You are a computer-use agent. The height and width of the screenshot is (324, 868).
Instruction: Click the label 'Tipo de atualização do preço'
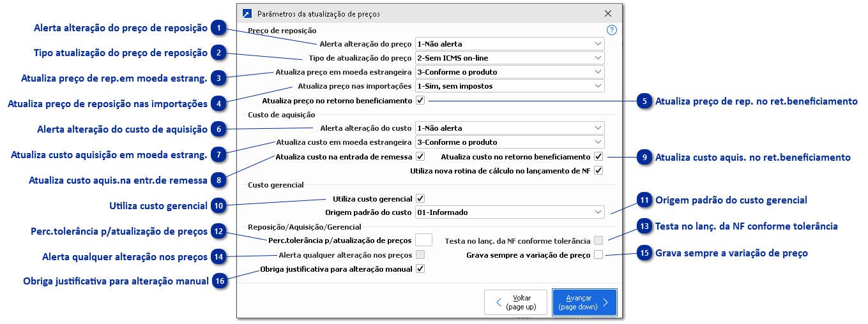(360, 58)
